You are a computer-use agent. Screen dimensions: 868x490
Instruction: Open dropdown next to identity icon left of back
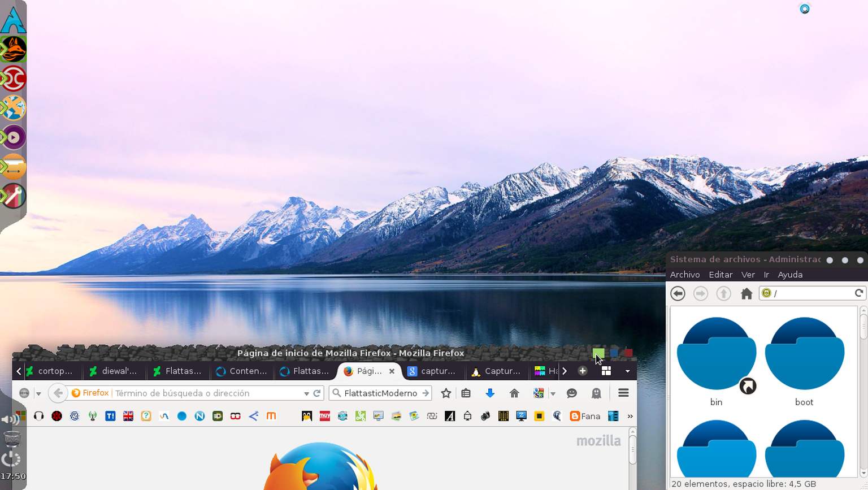(x=38, y=393)
